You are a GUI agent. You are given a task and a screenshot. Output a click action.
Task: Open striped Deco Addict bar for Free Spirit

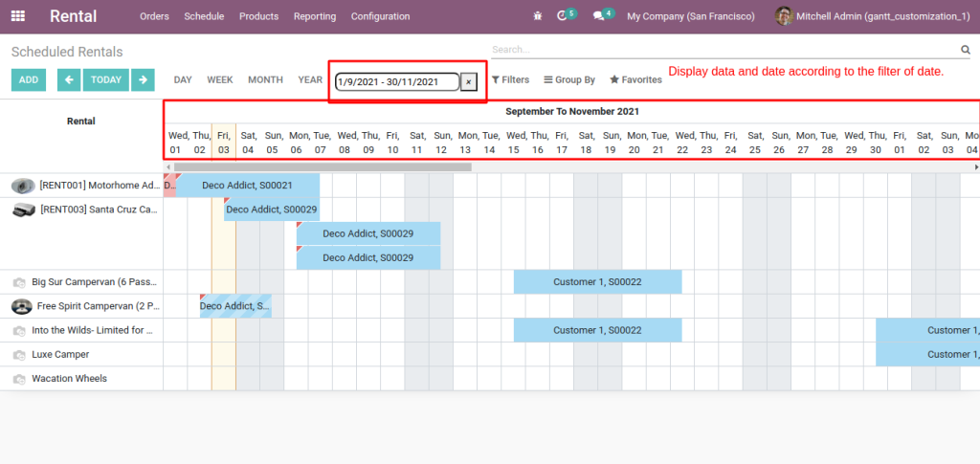[x=235, y=306]
